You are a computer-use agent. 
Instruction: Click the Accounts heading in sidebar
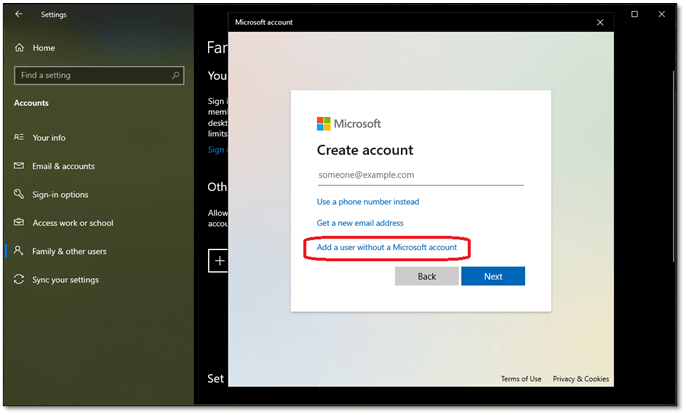pos(31,103)
